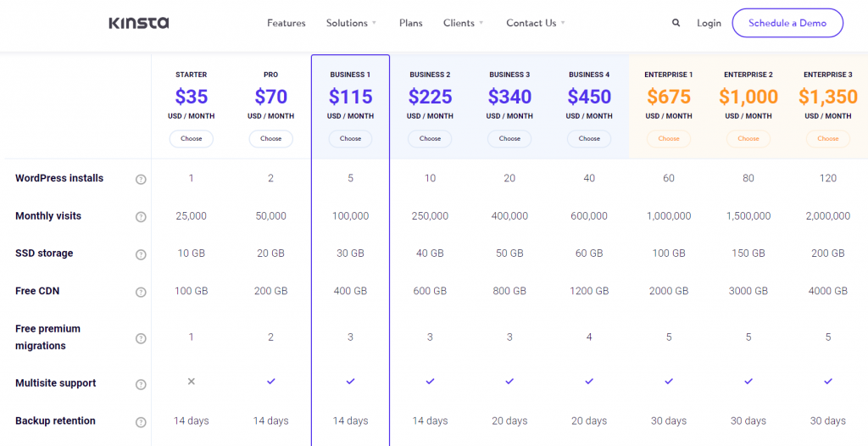
Task: Click the ENTERPRISE 2 column heading
Action: [748, 75]
